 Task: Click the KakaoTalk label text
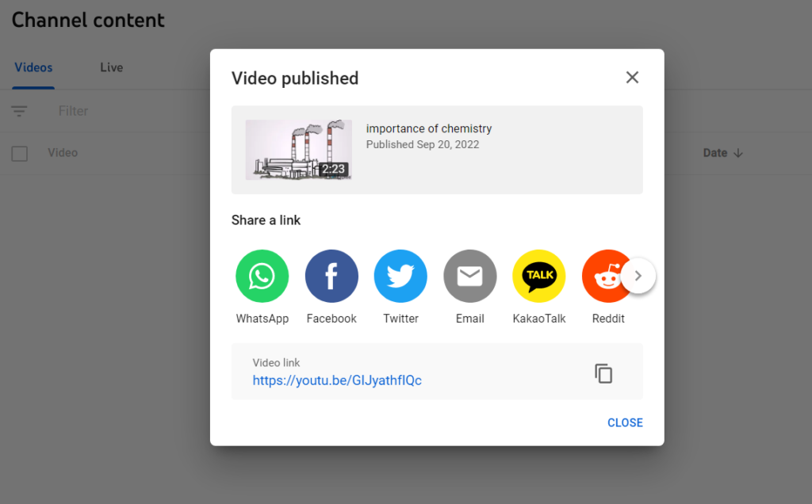pos(539,319)
